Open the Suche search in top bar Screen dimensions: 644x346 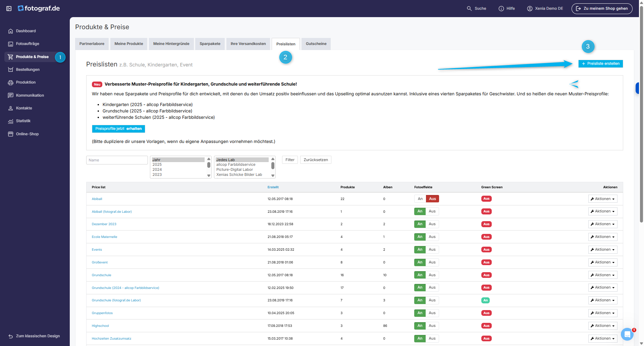click(476, 8)
